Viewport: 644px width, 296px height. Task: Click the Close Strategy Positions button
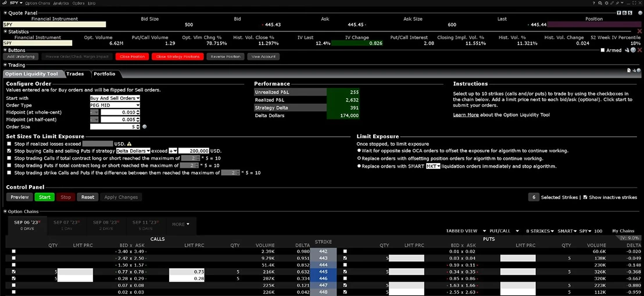tap(178, 56)
